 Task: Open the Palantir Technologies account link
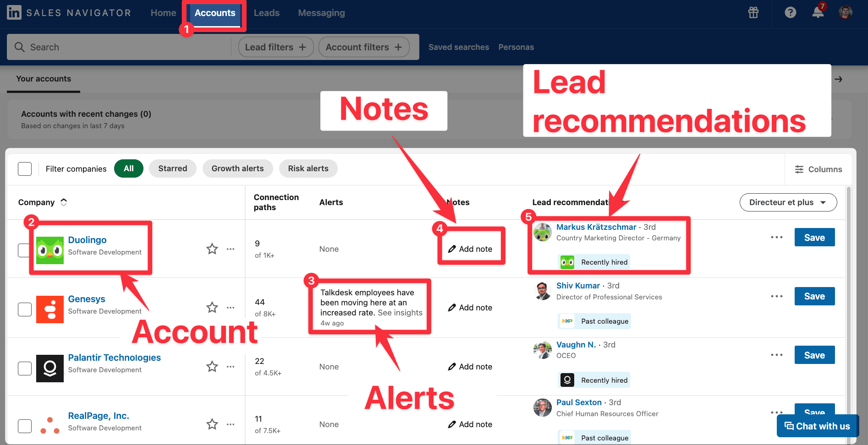(115, 358)
